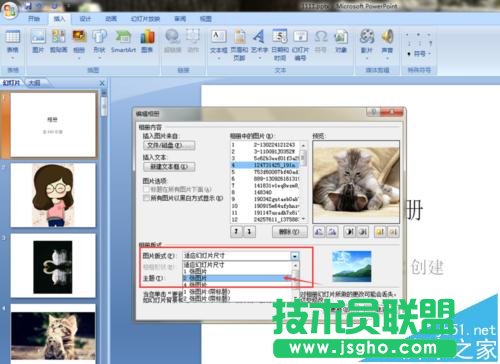The width and height of the screenshot is (500, 364).
Task: Insert Date and Time
Action: coord(280,45)
